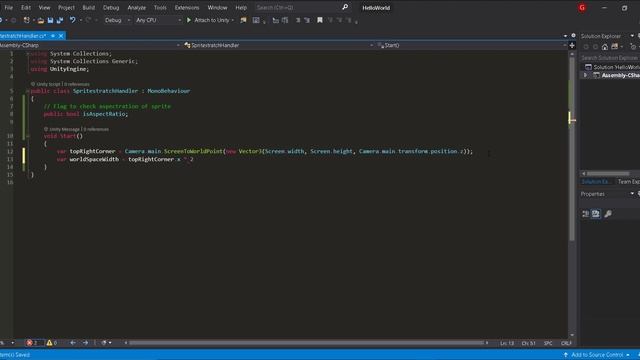640x360 pixels.
Task: Open the View menu
Action: tap(44, 7)
